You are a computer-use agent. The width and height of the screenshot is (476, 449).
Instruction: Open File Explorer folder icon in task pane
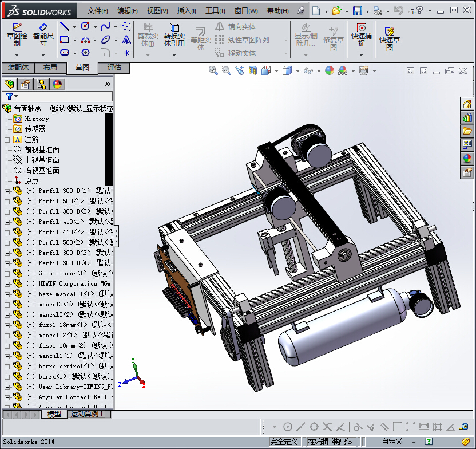click(x=467, y=131)
